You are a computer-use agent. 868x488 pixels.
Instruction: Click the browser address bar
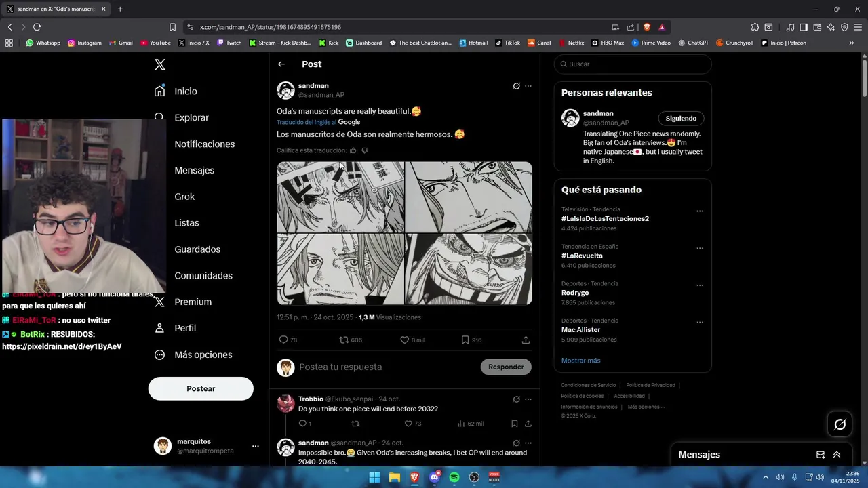[x=400, y=27]
